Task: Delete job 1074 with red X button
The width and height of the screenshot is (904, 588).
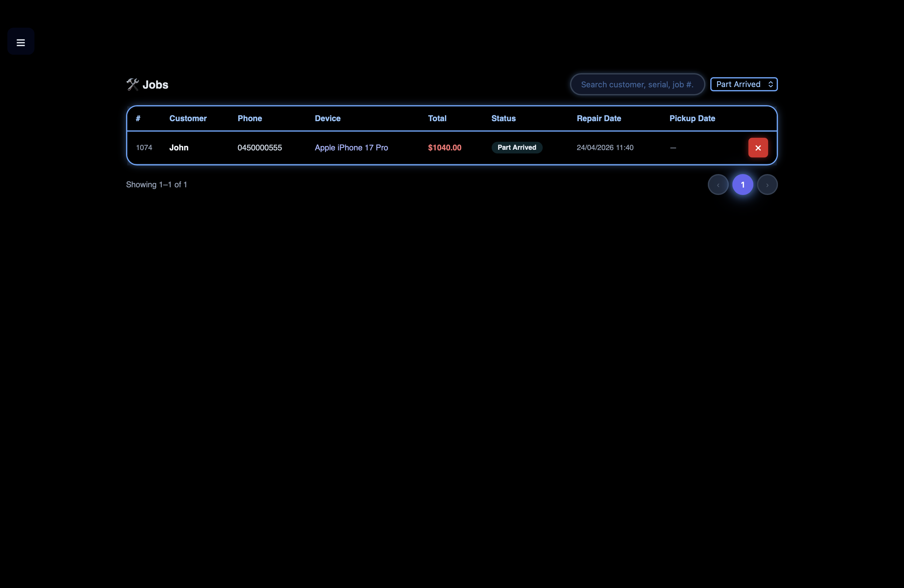Action: tap(758, 148)
